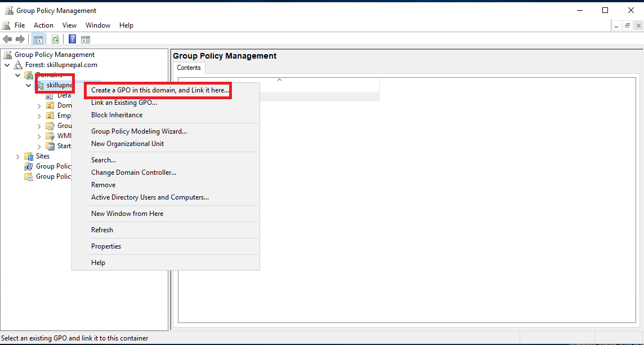Expand the WMI node chevron
Image resolution: width=644 pixels, height=345 pixels.
[x=39, y=136]
